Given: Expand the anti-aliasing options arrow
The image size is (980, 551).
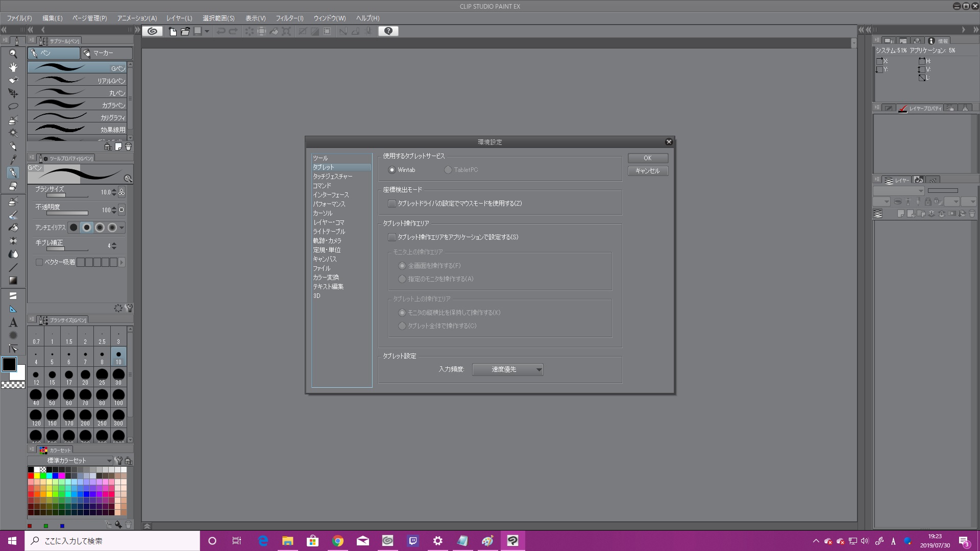Looking at the screenshot, I should 122,228.
